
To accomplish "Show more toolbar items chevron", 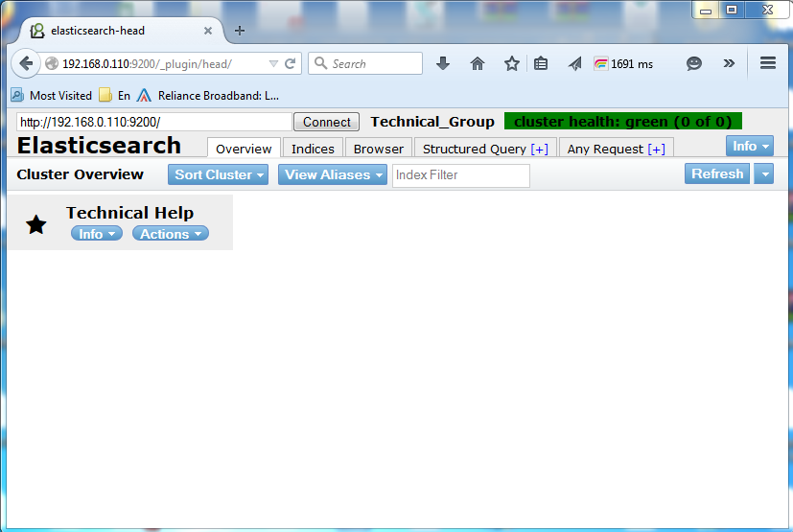I will 728,63.
